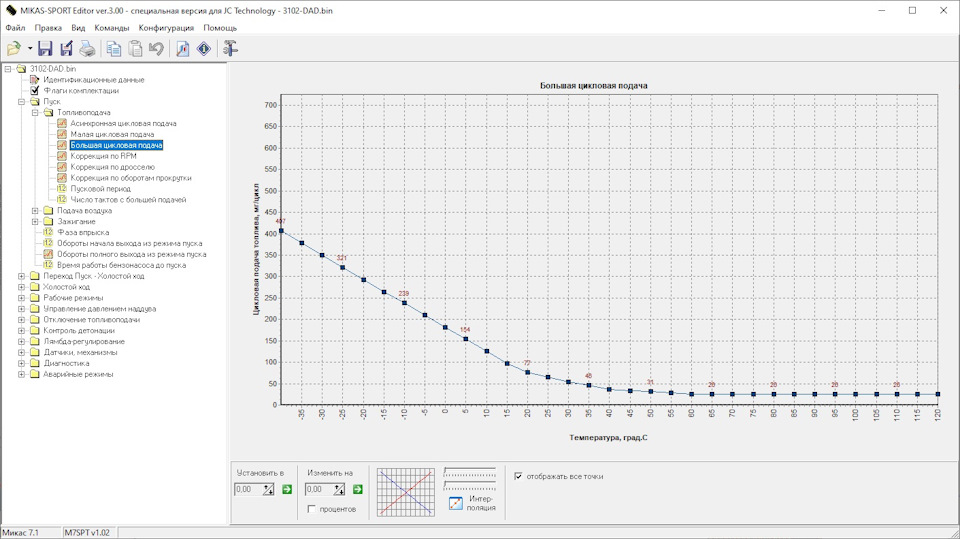Screen dimensions: 960x539
Task: Open the Файл menu
Action: pos(15,28)
